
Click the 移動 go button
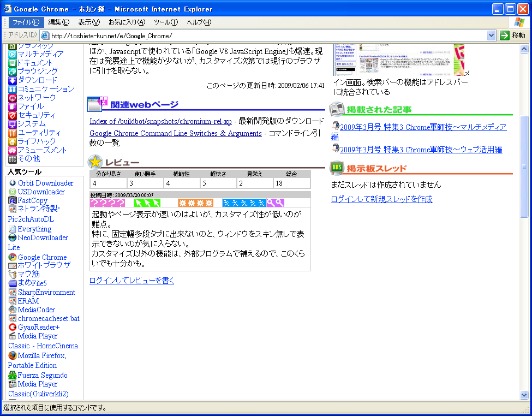pyautogui.click(x=513, y=35)
